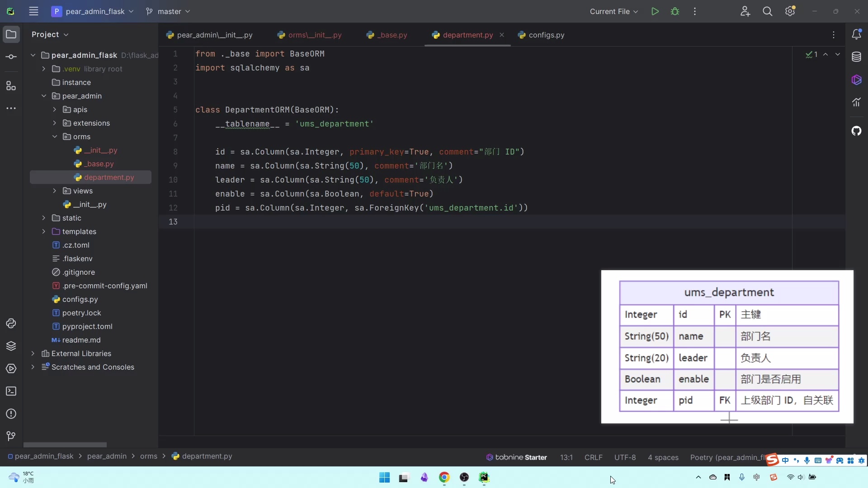Switch to the configs.py tab
The height and width of the screenshot is (488, 868).
546,35
